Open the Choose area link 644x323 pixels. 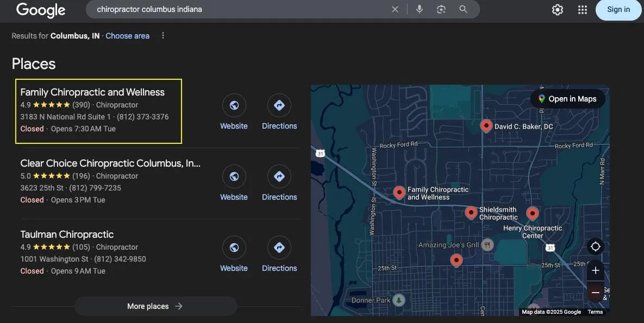[x=127, y=36]
